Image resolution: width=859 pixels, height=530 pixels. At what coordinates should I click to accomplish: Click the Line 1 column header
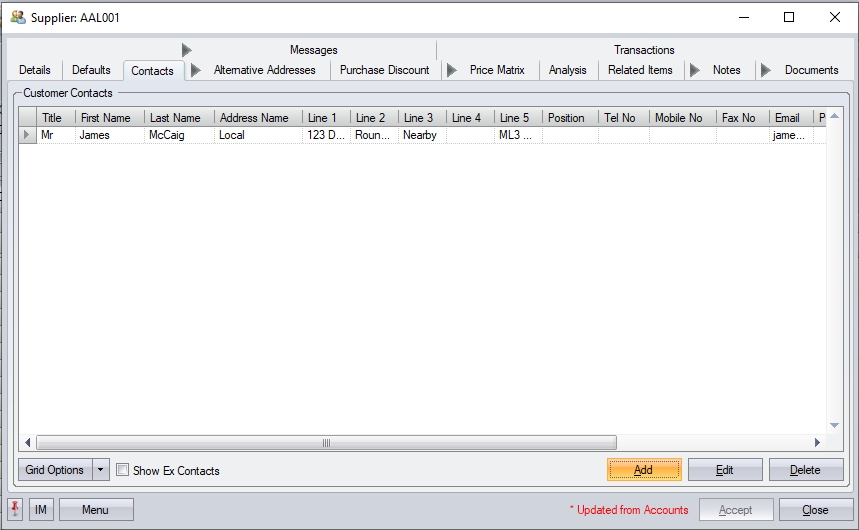(x=326, y=117)
